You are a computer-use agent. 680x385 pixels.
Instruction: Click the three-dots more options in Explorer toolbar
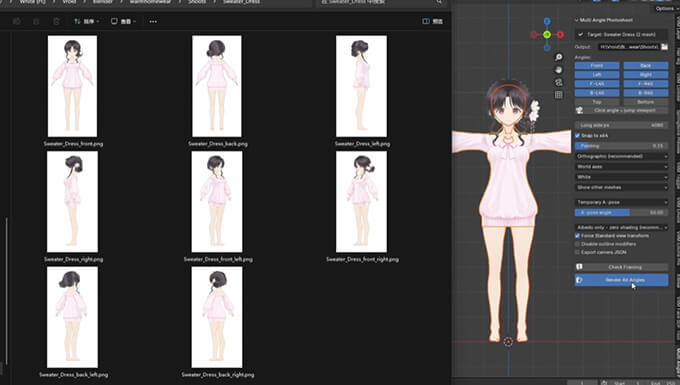tap(153, 21)
